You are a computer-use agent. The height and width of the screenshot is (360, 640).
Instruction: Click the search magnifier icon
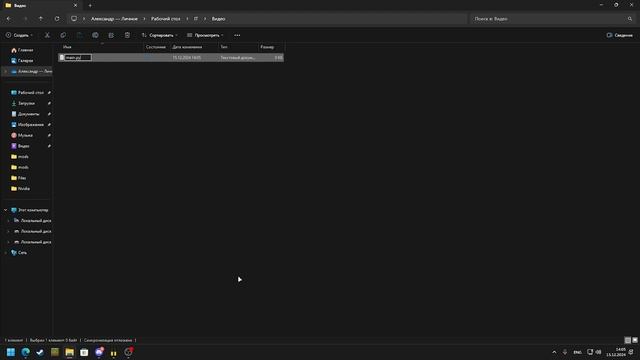[x=630, y=19]
